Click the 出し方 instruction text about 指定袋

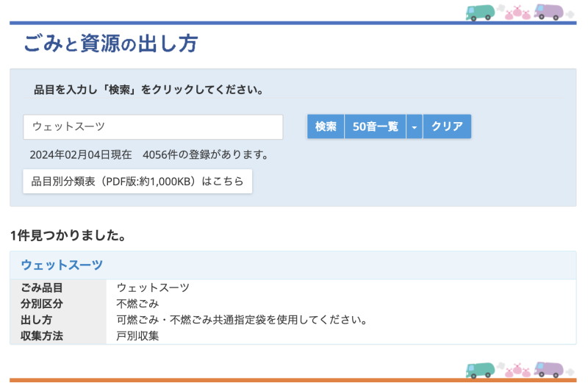click(x=241, y=321)
